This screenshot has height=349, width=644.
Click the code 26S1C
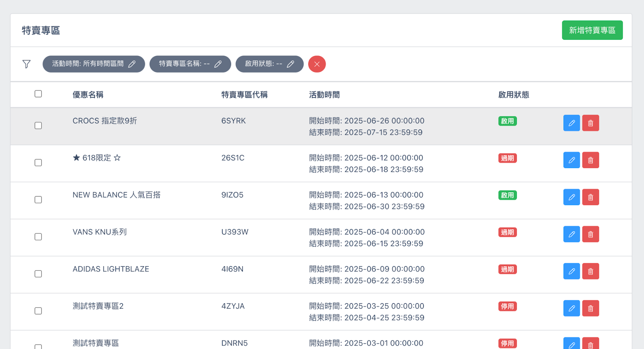coord(233,158)
